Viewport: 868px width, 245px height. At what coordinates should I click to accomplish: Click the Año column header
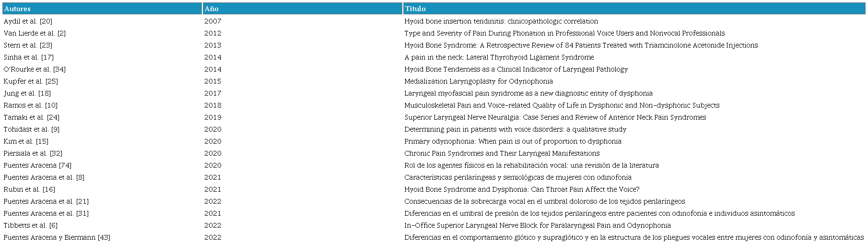pyautogui.click(x=211, y=9)
